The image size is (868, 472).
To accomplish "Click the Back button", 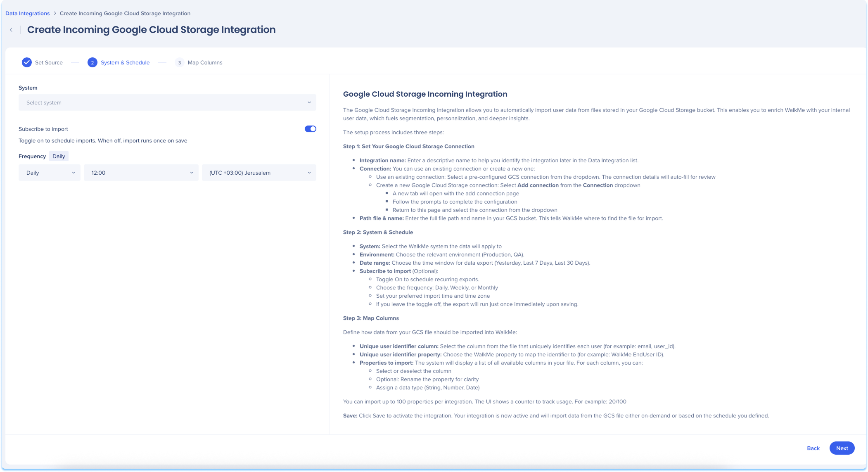I will [813, 448].
